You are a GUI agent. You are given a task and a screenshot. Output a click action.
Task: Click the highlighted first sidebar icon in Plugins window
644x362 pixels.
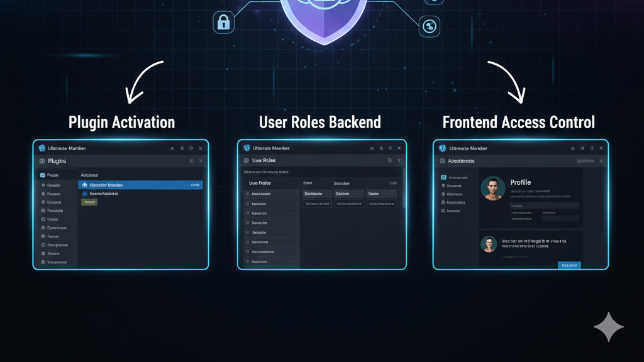click(43, 175)
